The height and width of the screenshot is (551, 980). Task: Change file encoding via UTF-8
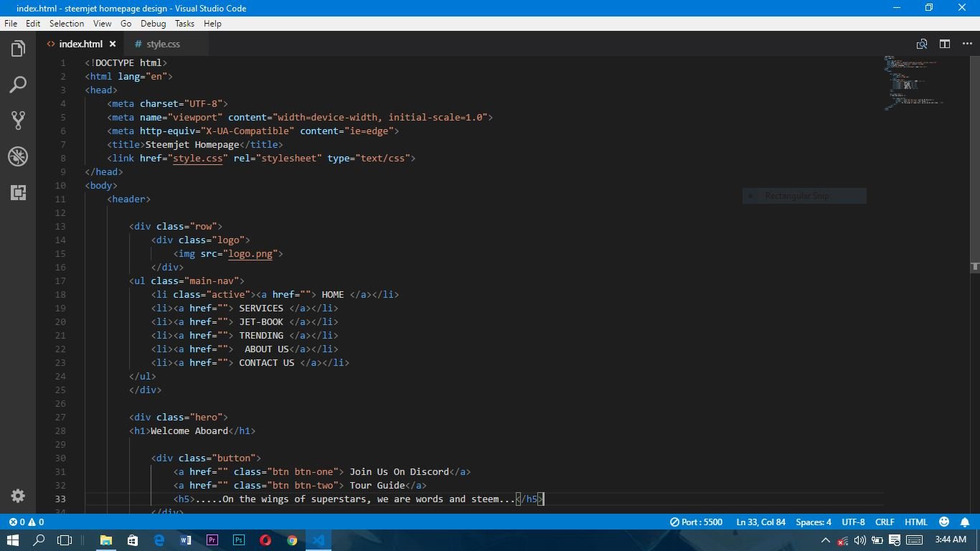pyautogui.click(x=853, y=522)
